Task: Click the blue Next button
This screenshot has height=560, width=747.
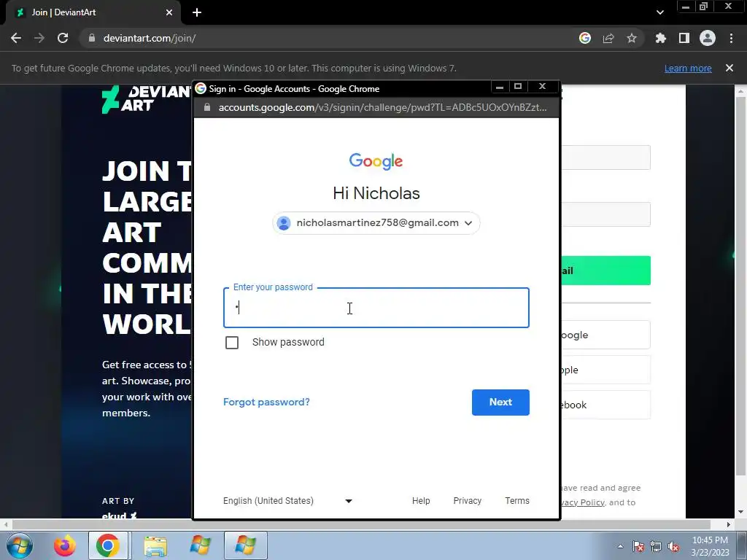Action: pos(500,402)
